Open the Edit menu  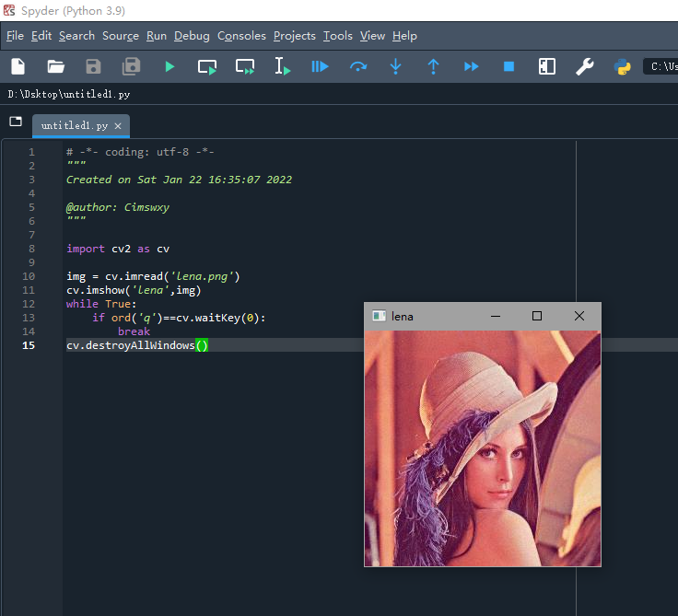click(x=41, y=36)
